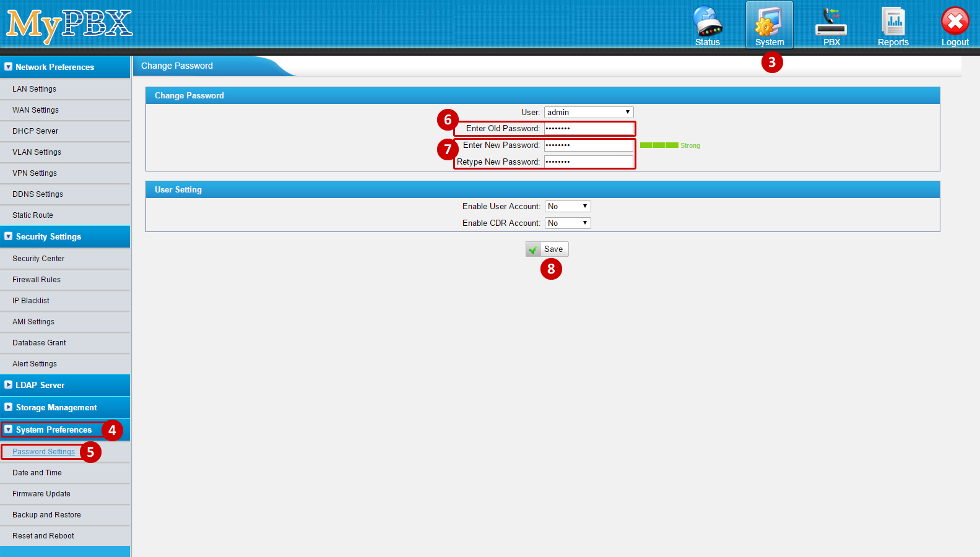Click the Save button
The width and height of the screenshot is (980, 557).
click(x=547, y=249)
